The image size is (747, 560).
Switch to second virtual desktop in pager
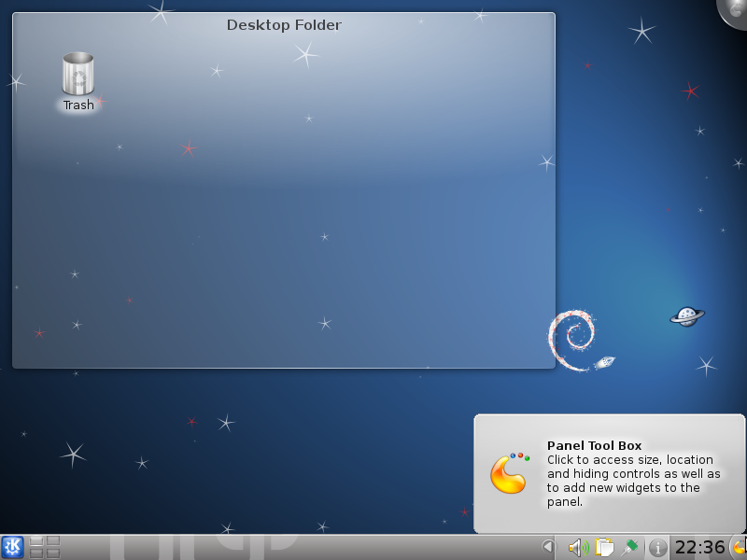coord(53,541)
